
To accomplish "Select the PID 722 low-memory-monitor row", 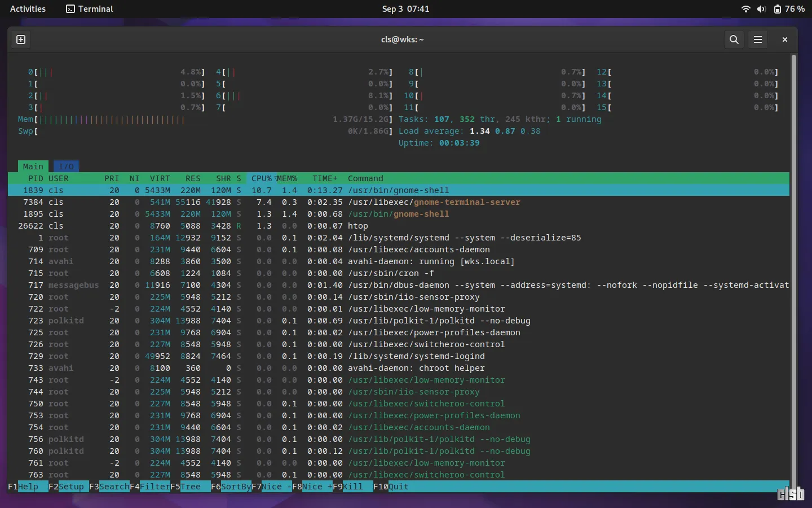I will click(x=399, y=309).
